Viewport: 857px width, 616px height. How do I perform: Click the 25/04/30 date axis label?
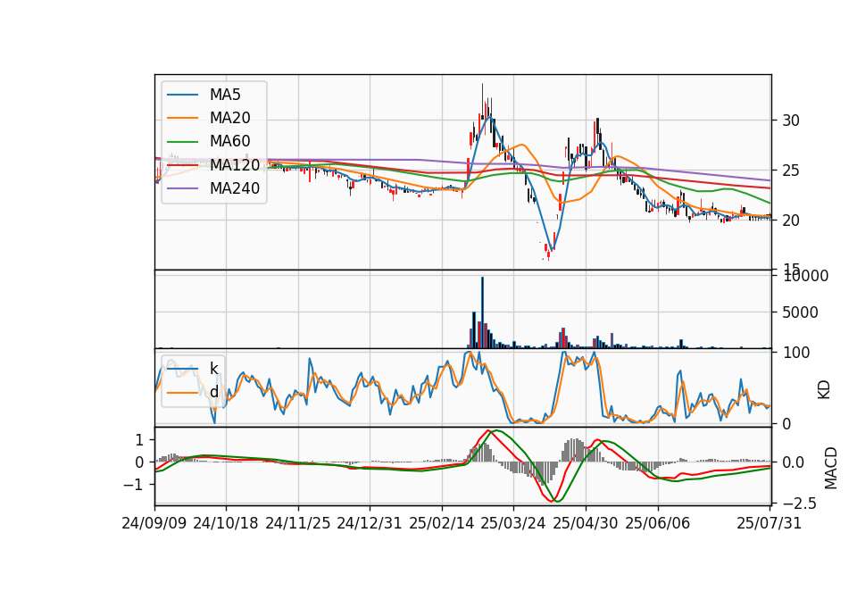pos(586,523)
